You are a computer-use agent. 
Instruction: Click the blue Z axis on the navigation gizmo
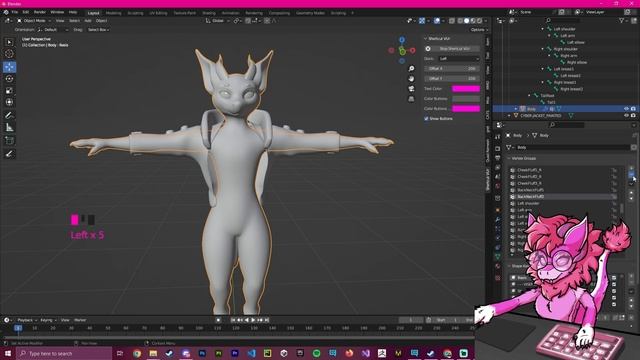(402, 40)
